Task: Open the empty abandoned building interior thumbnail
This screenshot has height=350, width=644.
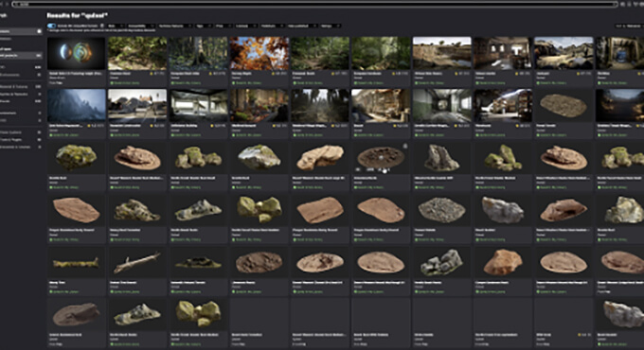Action: [198, 105]
